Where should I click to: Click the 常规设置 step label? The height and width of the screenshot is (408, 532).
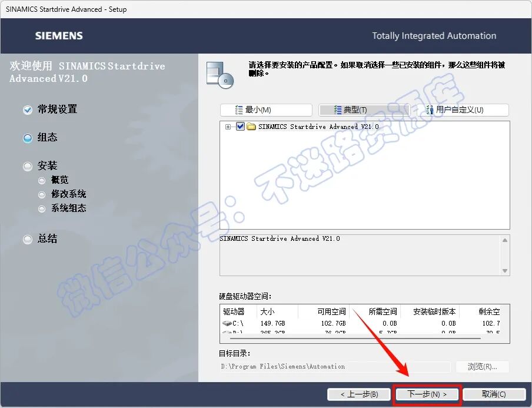57,110
